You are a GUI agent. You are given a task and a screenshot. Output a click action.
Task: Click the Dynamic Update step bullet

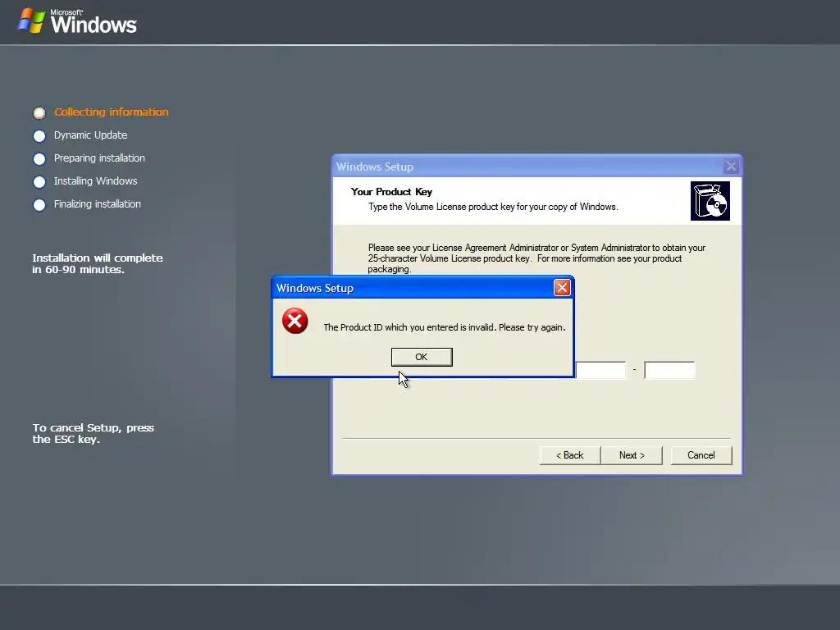click(x=39, y=135)
